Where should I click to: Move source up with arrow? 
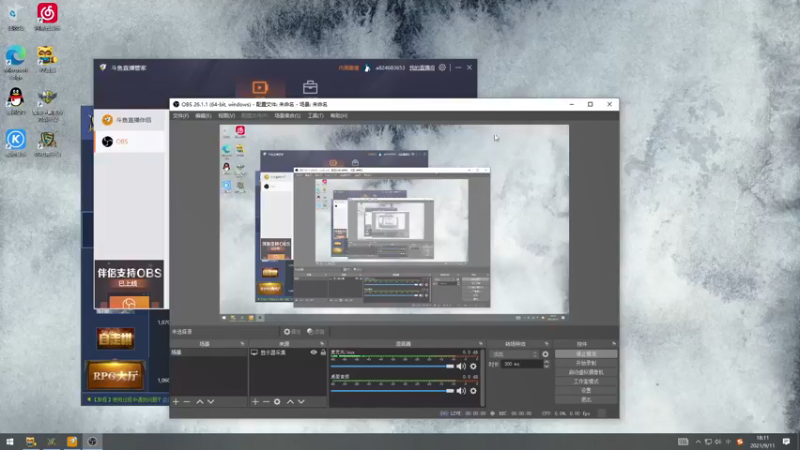click(x=290, y=402)
